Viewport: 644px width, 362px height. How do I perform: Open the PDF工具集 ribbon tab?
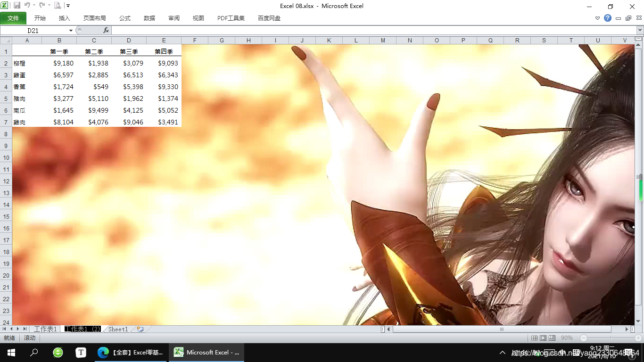[231, 18]
